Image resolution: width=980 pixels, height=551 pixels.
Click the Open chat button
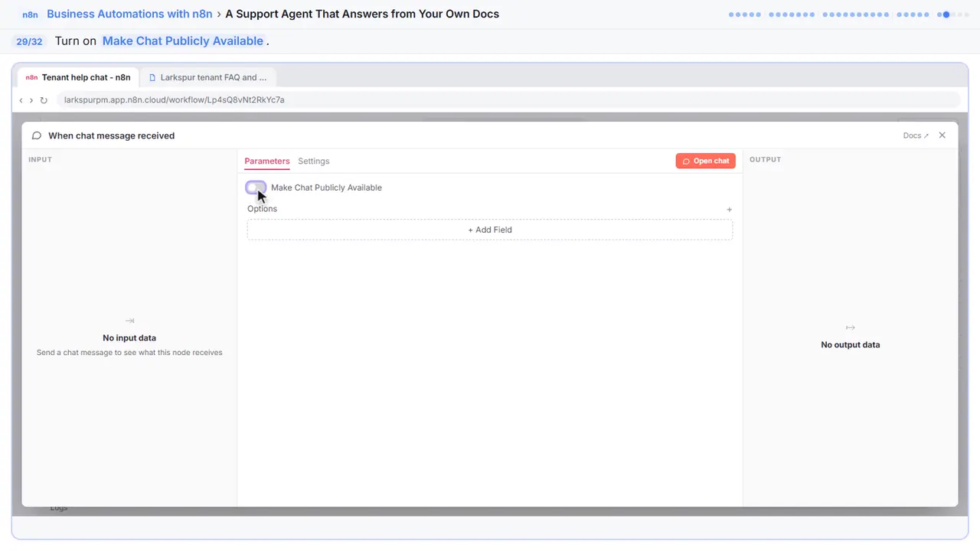click(705, 161)
